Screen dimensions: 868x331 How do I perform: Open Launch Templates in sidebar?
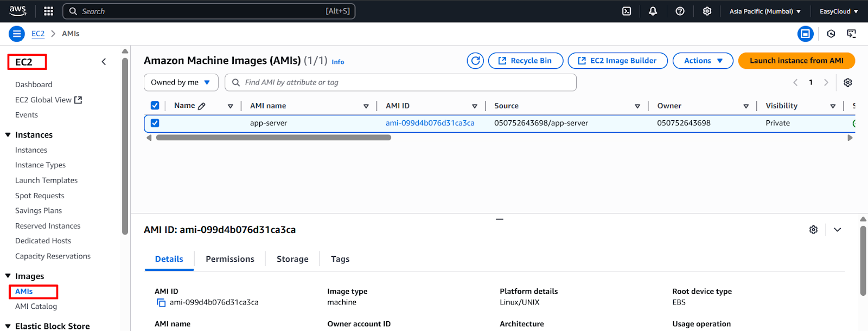click(x=46, y=180)
